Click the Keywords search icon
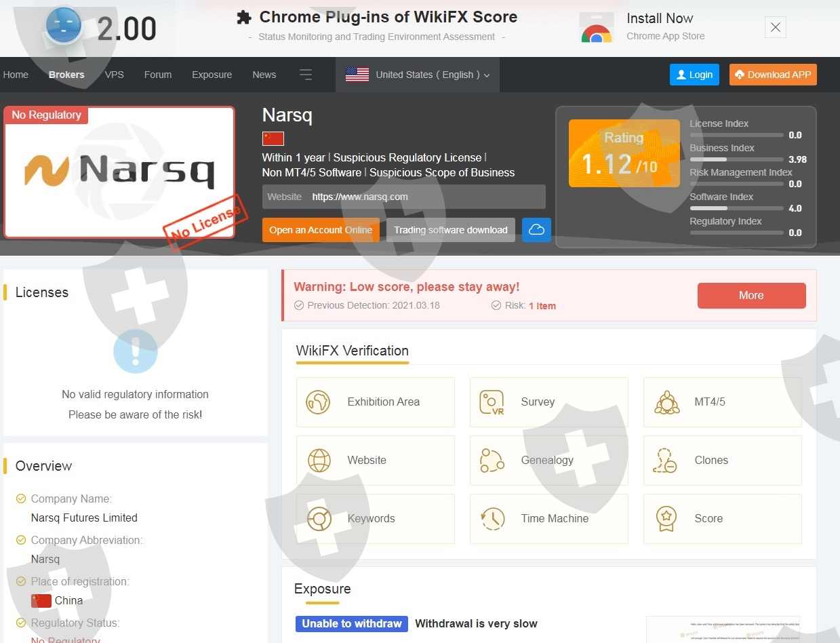The width and height of the screenshot is (840, 643). click(319, 519)
